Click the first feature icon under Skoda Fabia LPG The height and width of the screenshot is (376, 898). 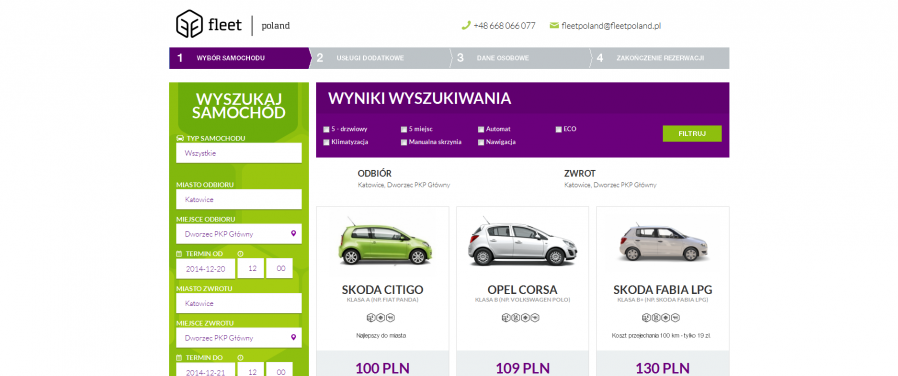click(646, 318)
